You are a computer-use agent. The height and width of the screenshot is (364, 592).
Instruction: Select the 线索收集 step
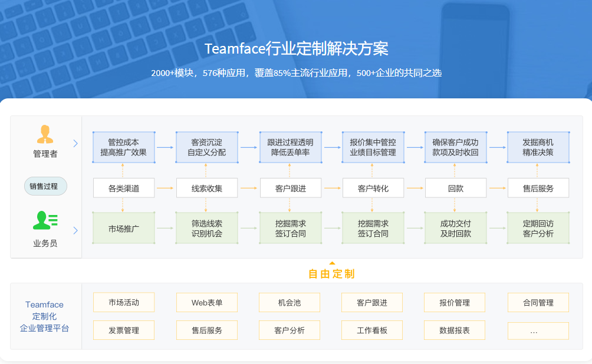coord(206,187)
